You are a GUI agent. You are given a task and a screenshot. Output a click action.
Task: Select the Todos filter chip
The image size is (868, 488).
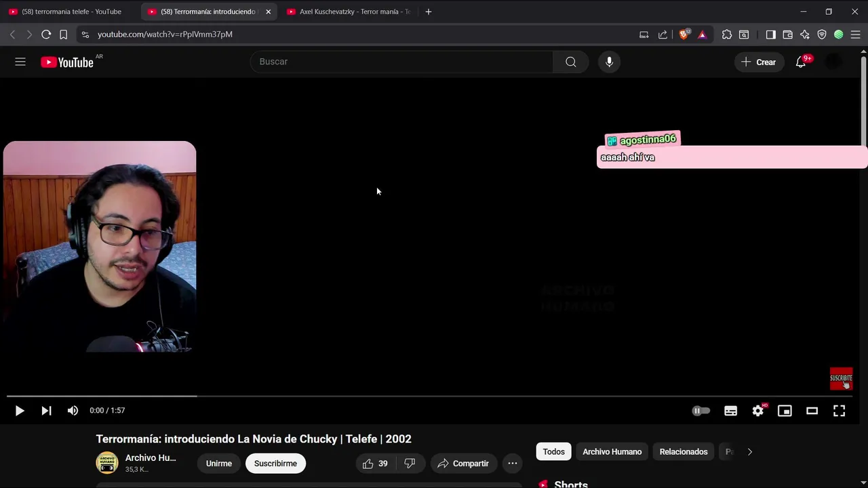[x=553, y=452]
